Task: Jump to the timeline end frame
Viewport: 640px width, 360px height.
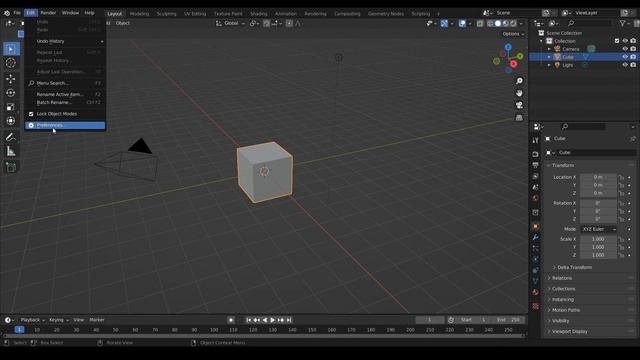Action: pos(289,320)
